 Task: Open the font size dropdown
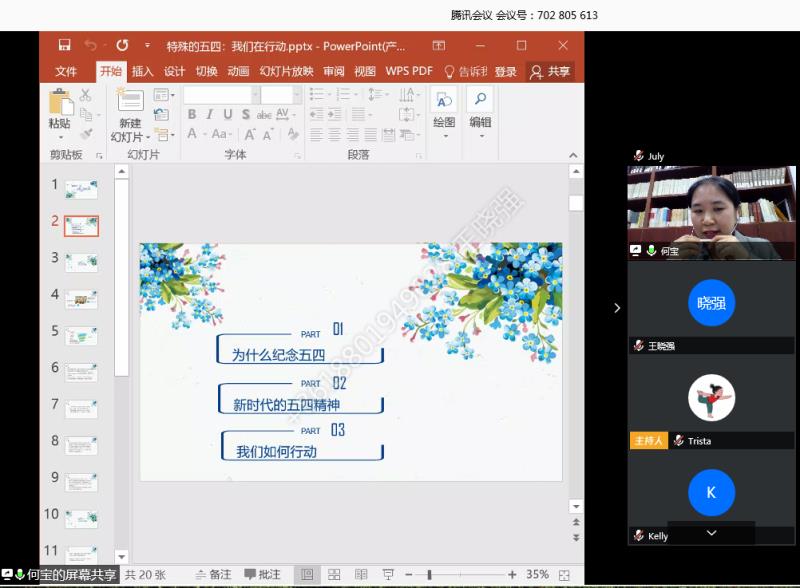coord(296,95)
